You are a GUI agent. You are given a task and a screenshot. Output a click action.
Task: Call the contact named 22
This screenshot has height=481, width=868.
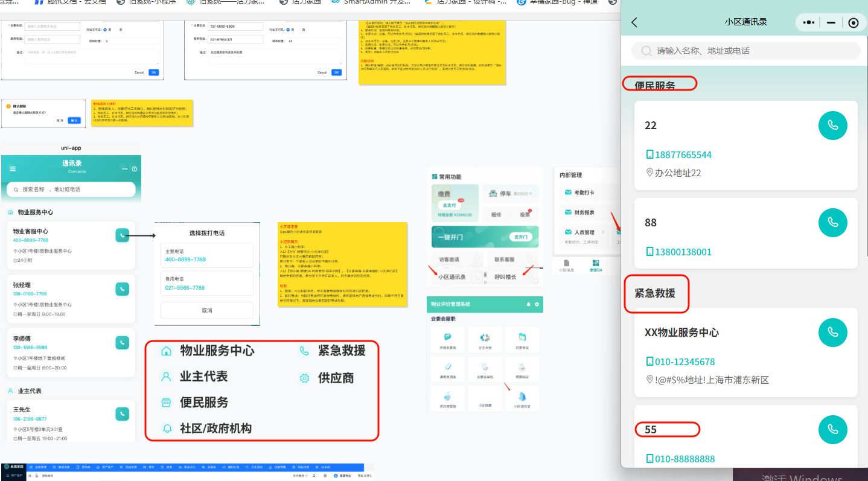click(832, 126)
